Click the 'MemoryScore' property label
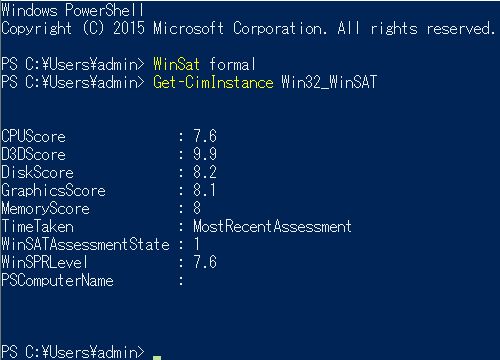This screenshot has height=360, width=500. pos(45,209)
